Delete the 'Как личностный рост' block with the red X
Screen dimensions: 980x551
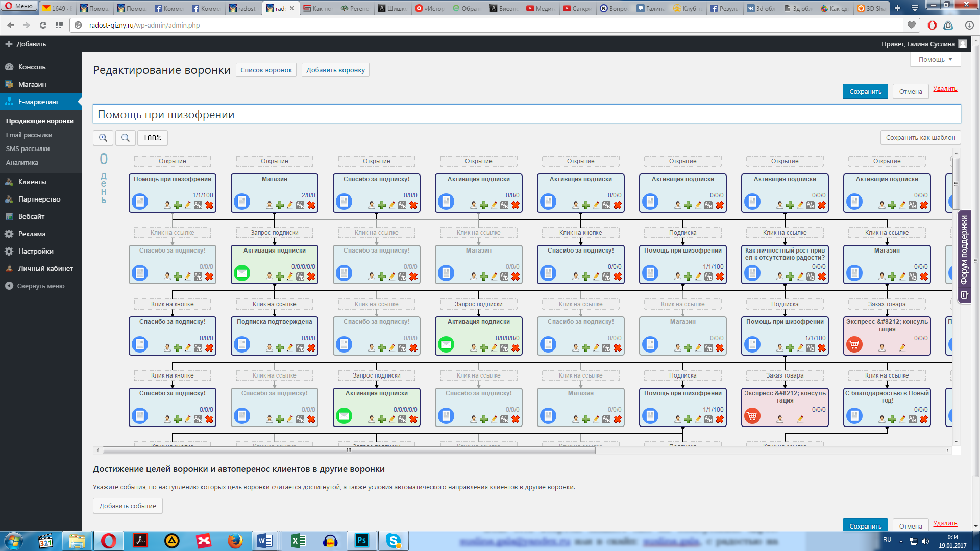tap(822, 277)
